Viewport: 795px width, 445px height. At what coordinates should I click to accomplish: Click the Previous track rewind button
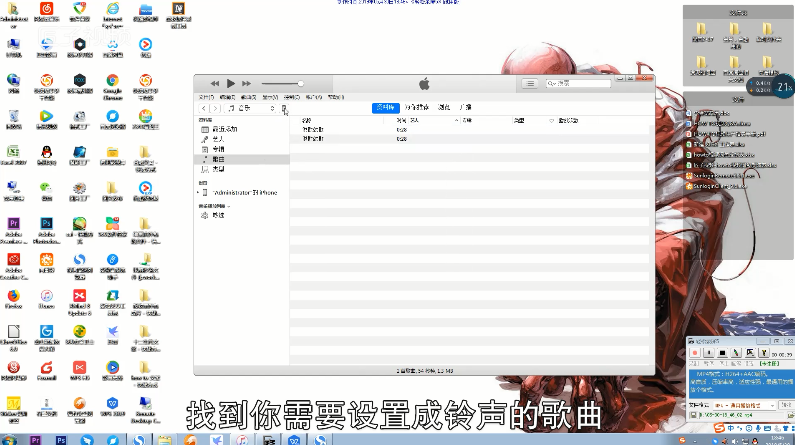[214, 83]
